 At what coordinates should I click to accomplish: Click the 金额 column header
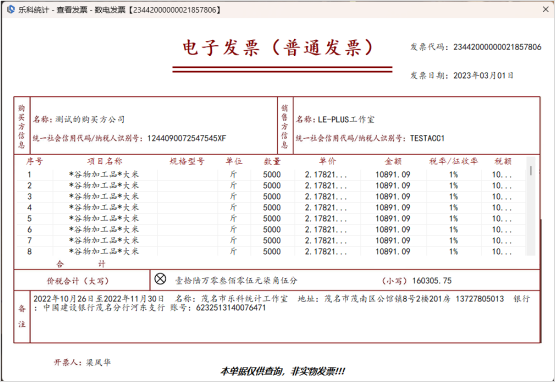(393, 161)
